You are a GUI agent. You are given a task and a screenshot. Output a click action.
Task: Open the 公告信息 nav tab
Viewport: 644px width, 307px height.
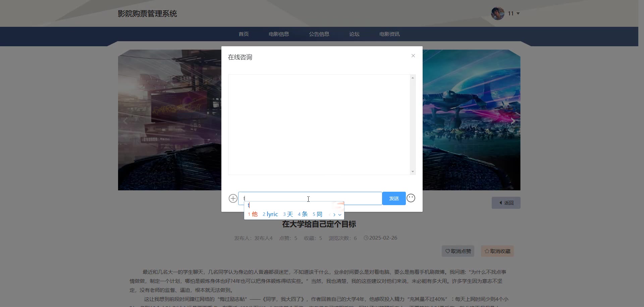click(319, 34)
